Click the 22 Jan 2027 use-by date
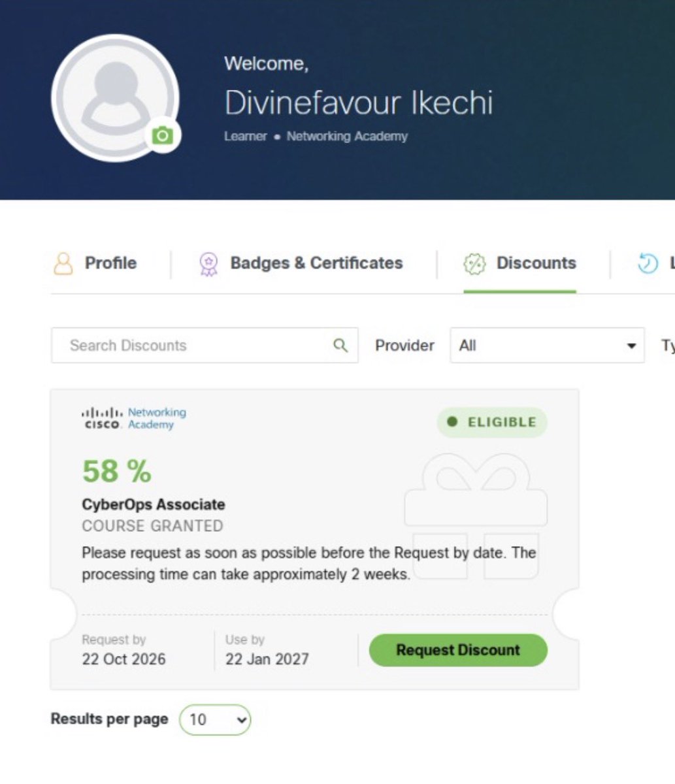 point(267,659)
